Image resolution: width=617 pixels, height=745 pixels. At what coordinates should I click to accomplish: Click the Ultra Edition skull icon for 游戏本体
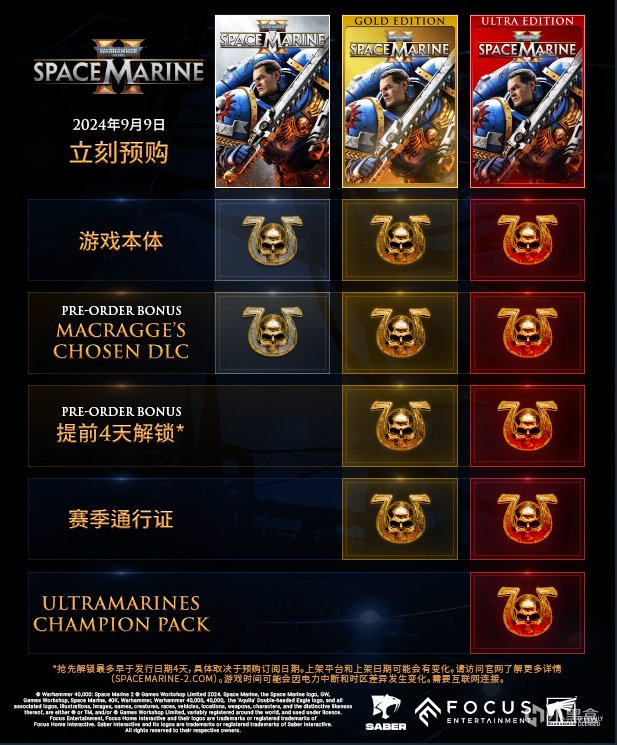(x=527, y=239)
